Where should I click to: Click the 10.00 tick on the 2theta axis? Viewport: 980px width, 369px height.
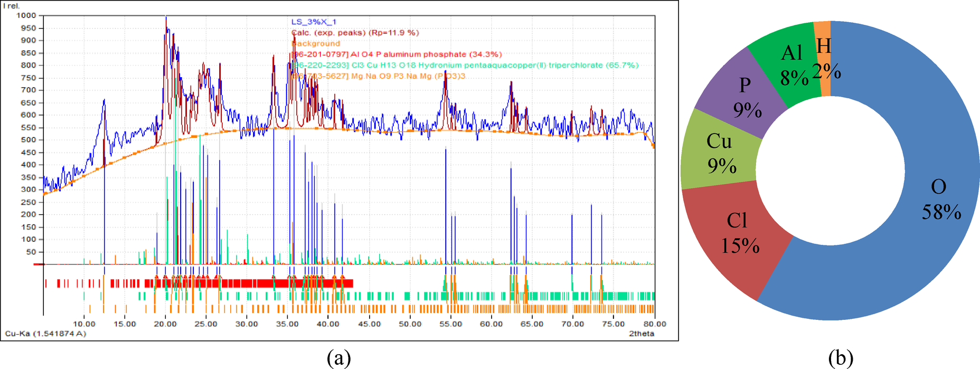84,324
